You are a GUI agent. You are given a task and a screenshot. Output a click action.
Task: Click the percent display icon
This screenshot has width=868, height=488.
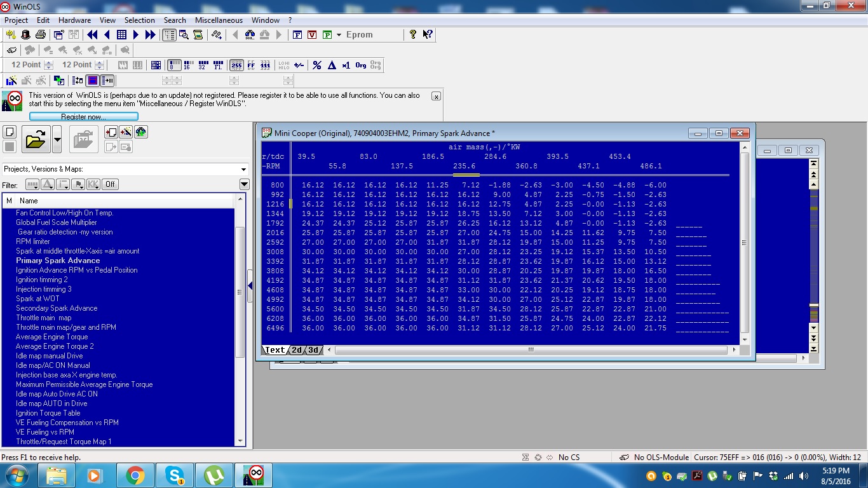pyautogui.click(x=316, y=65)
